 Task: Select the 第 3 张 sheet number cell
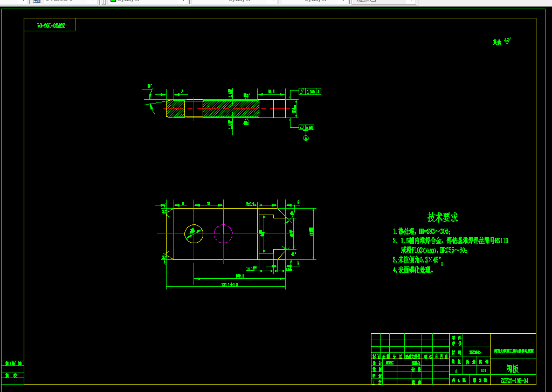[479, 381]
